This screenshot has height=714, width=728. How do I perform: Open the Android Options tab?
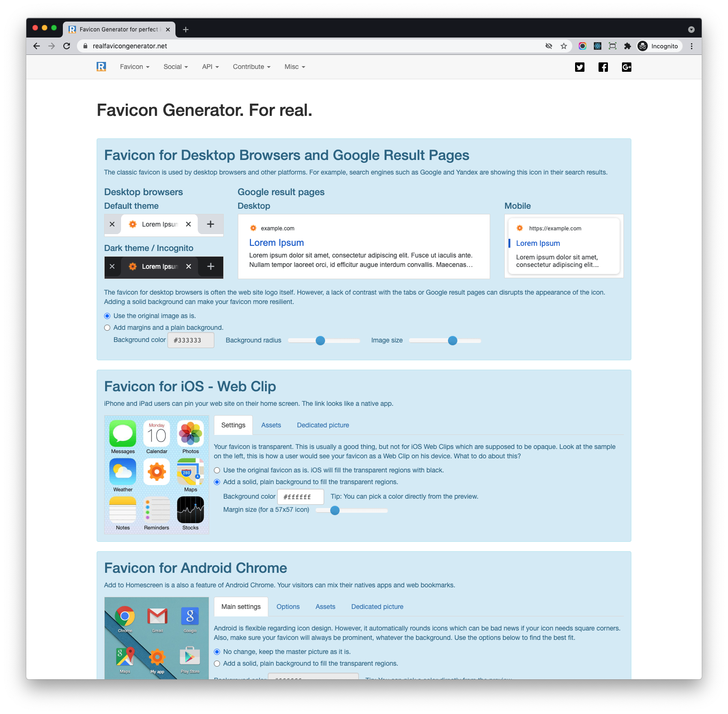pyautogui.click(x=288, y=607)
